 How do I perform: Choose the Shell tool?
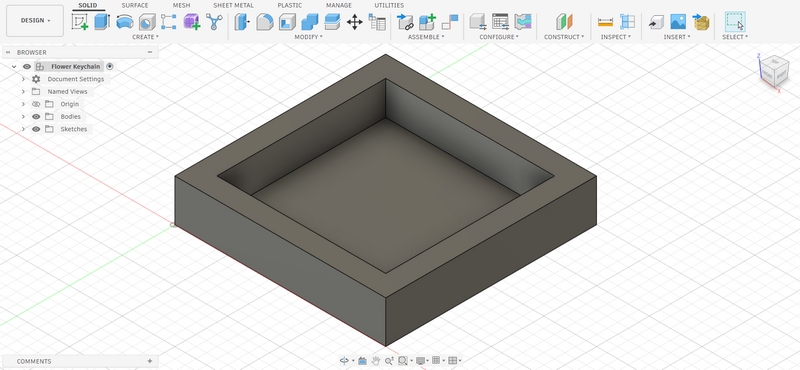tap(287, 22)
